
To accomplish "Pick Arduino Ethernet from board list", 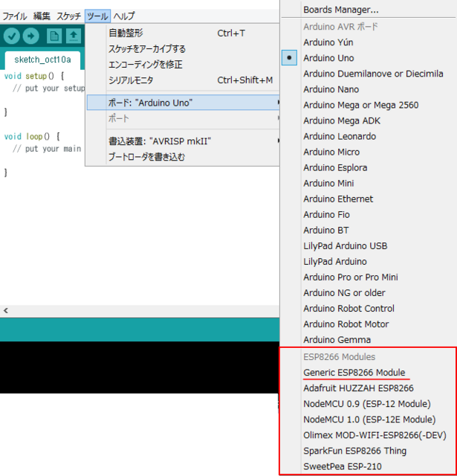I will pos(369,199).
